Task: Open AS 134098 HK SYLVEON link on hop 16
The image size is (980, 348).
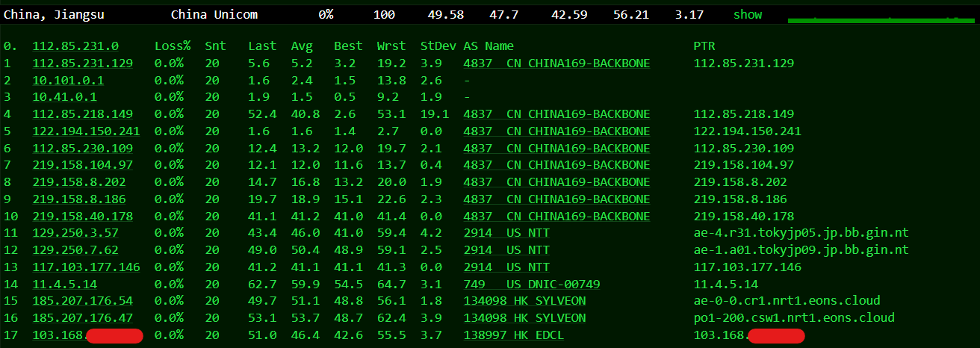Action: [524, 317]
